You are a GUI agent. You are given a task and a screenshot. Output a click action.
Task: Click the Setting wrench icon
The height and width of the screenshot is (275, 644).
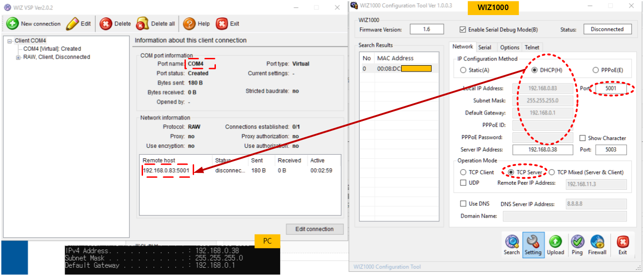pos(533,241)
